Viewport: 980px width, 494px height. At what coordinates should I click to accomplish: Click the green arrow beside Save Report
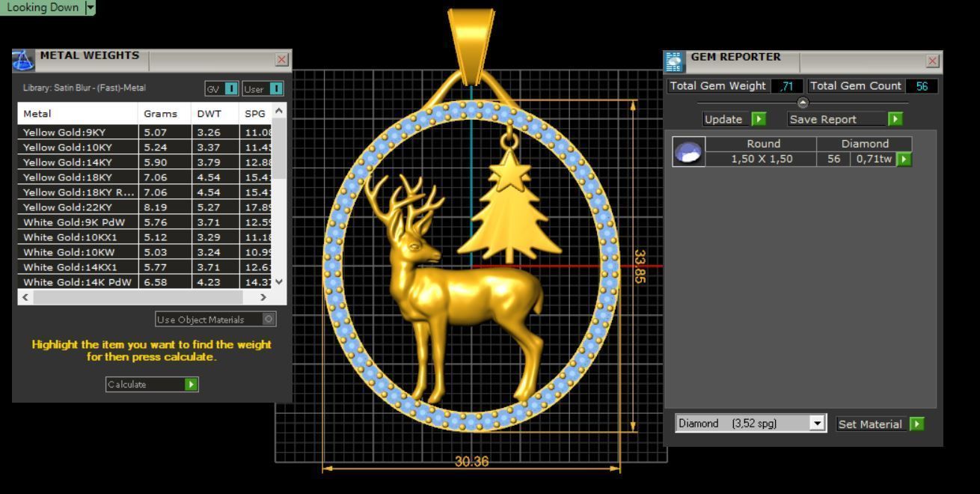tap(895, 119)
